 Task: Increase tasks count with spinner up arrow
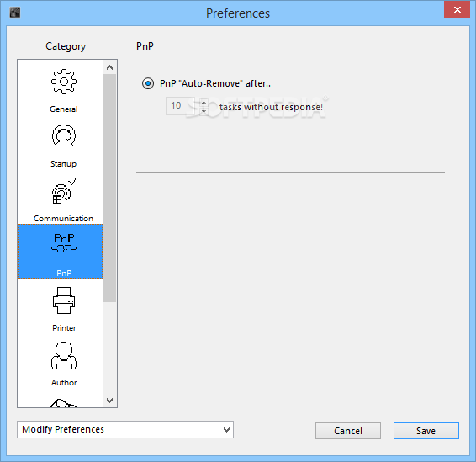pyautogui.click(x=204, y=102)
